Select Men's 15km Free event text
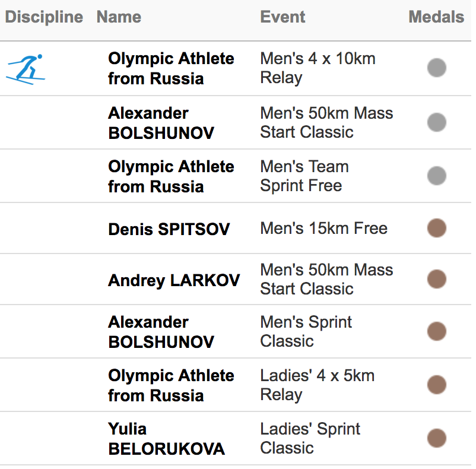The height and width of the screenshot is (469, 476). [x=324, y=228]
